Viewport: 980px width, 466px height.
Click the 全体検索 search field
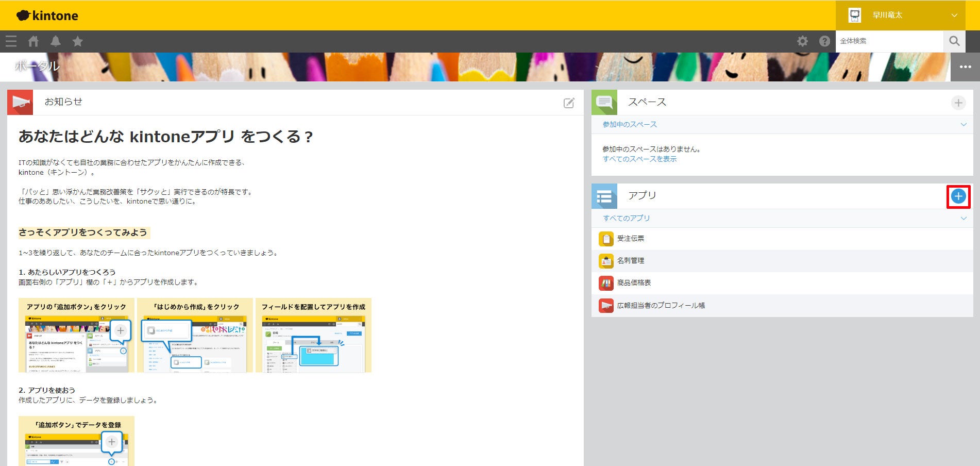point(890,41)
